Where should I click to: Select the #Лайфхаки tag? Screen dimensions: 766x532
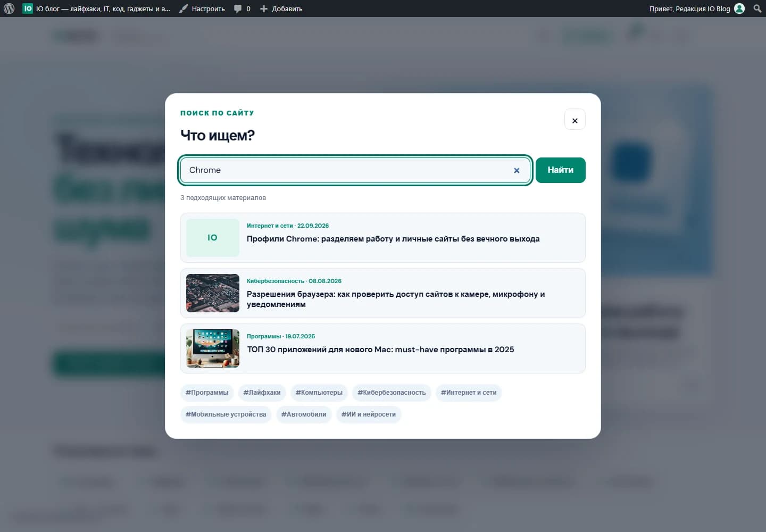(262, 393)
